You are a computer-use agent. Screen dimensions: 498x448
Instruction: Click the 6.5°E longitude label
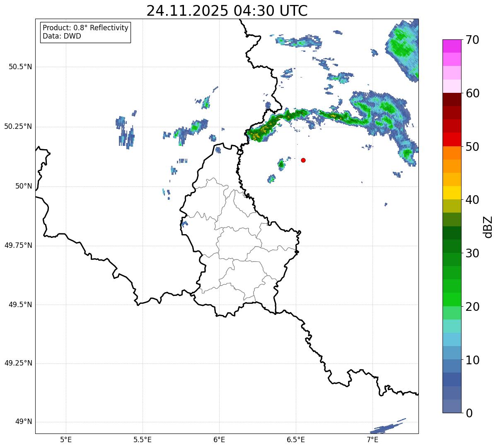[x=296, y=440]
